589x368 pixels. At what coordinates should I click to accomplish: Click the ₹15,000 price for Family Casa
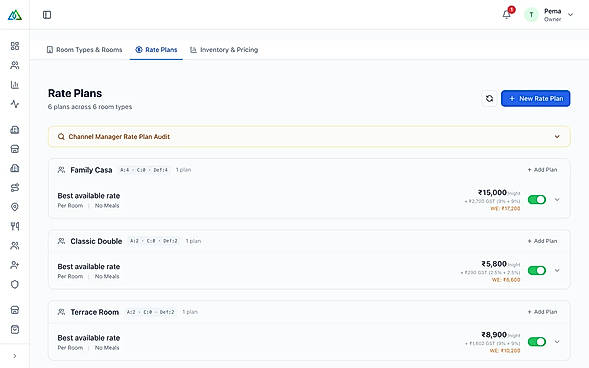pyautogui.click(x=492, y=193)
